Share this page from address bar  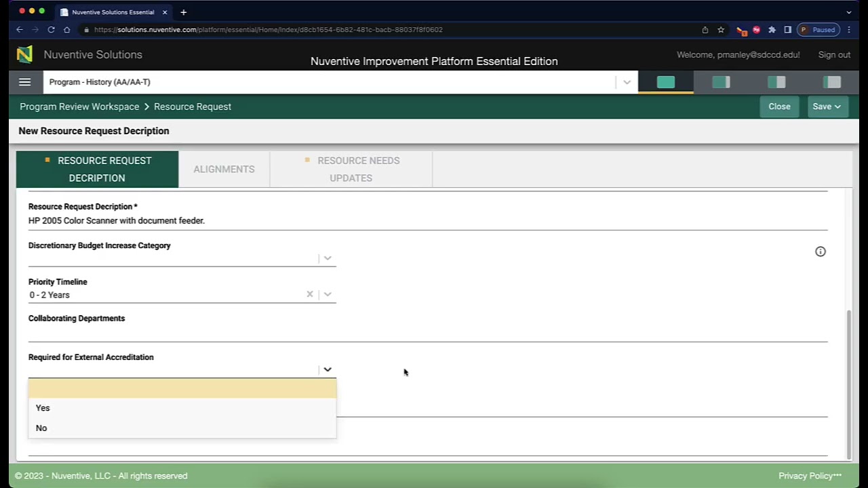(x=705, y=30)
